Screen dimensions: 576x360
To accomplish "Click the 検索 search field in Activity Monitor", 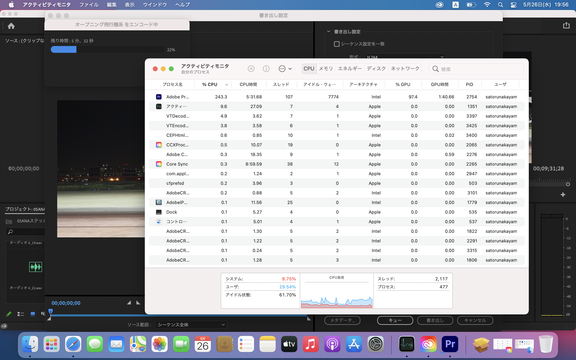I will 476,69.
